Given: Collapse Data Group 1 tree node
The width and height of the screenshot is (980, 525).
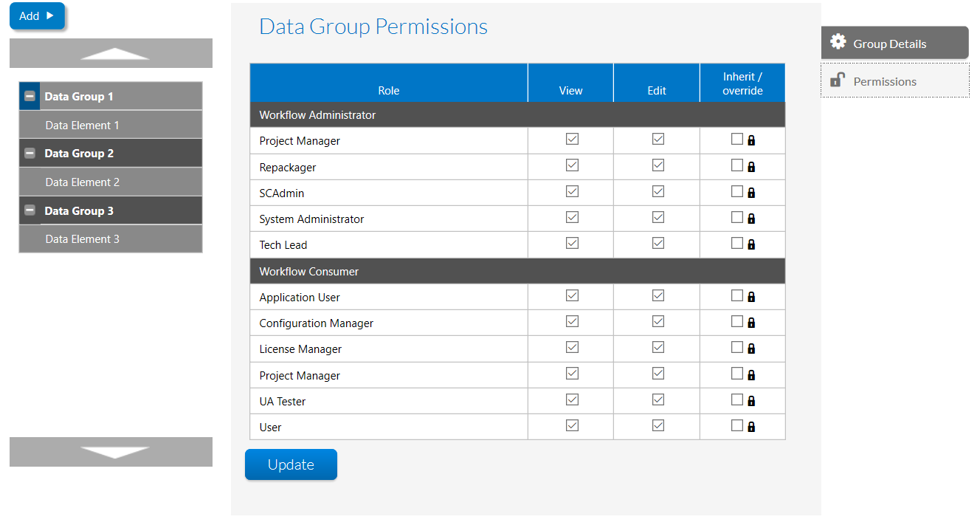Looking at the screenshot, I should pyautogui.click(x=30, y=96).
